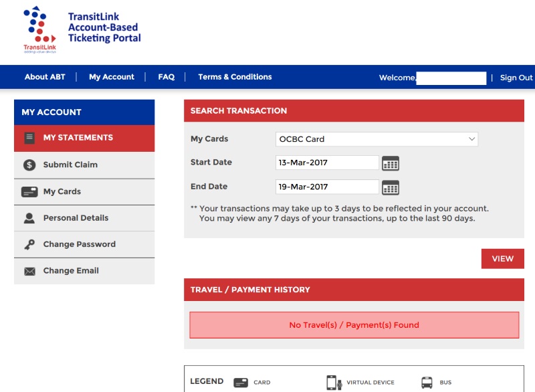Open Start Date calendar picker icon
The image size is (535, 392).
[391, 163]
